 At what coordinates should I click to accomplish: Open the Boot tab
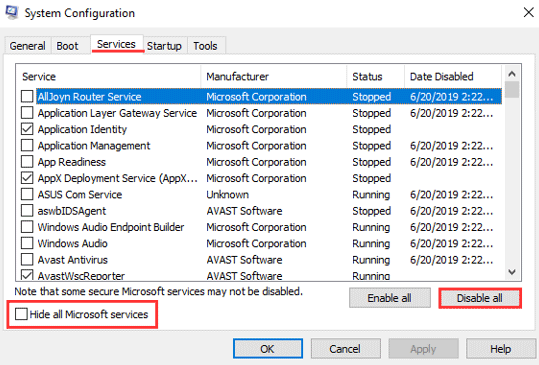67,46
